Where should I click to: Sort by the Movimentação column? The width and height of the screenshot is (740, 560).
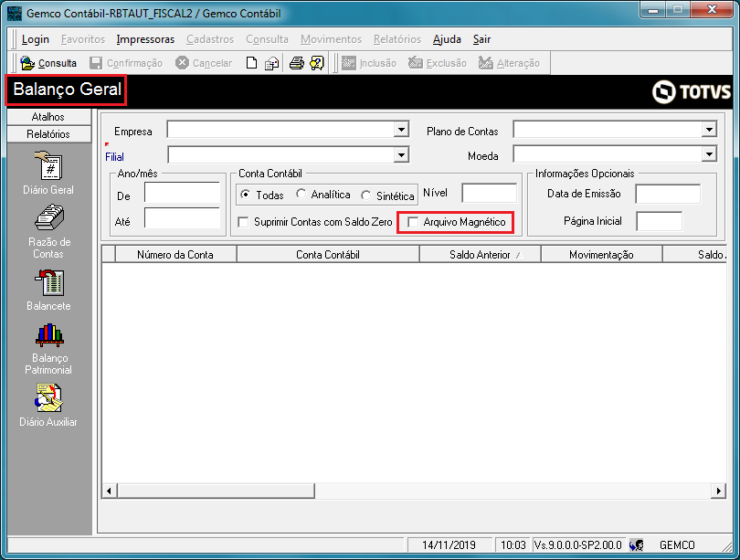601,254
